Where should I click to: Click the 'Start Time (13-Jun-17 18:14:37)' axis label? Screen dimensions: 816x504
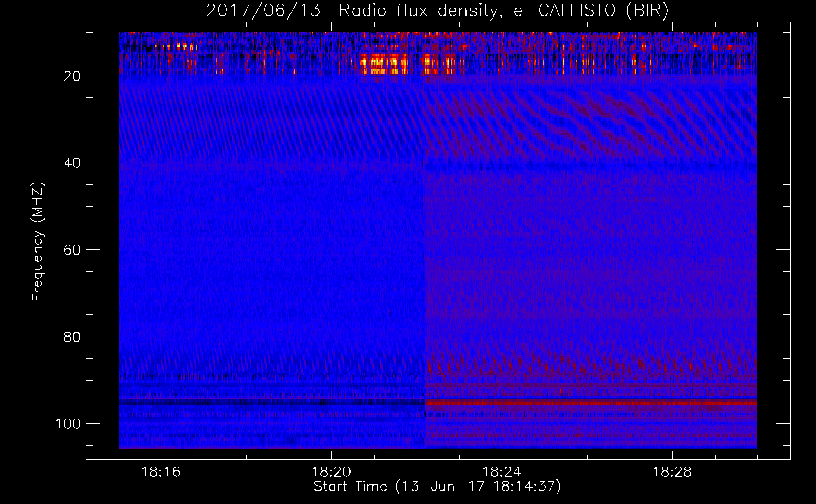[437, 487]
